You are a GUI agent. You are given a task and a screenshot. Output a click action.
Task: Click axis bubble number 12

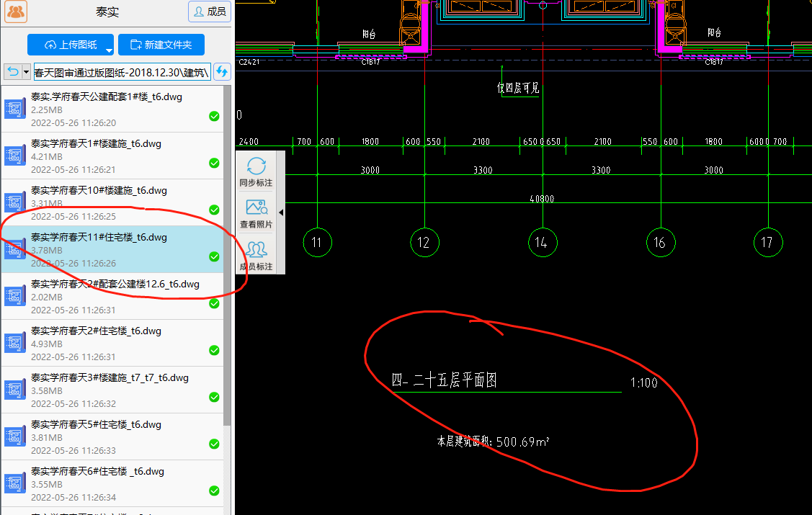[x=424, y=242]
